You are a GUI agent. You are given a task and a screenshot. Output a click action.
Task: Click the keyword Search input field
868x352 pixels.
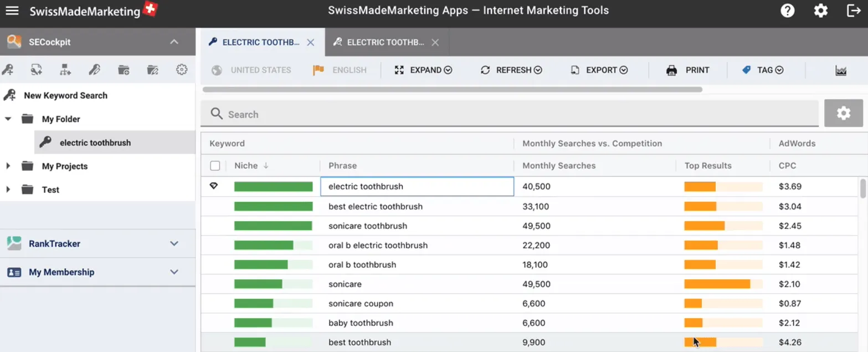pyautogui.click(x=510, y=115)
